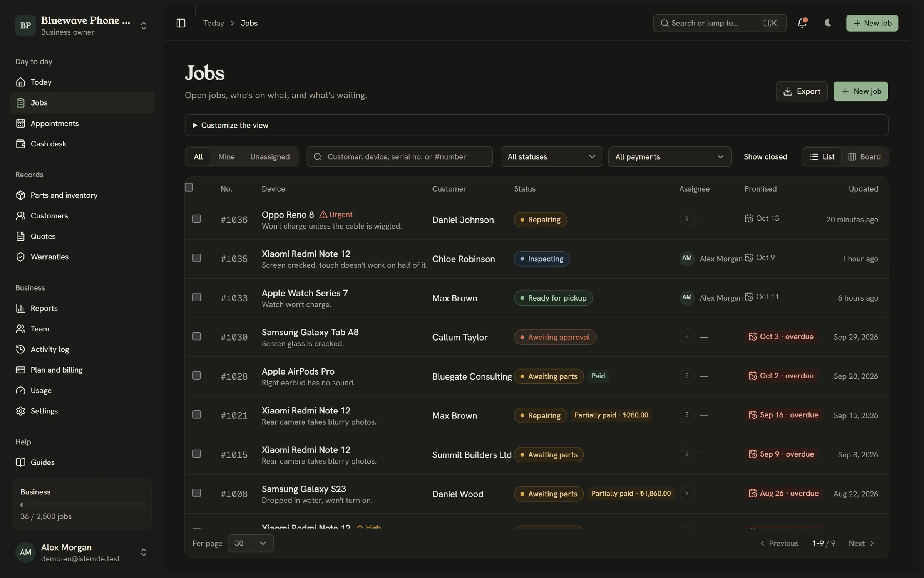The image size is (924, 578).
Task: Toggle the sidebar panel icon
Action: [x=181, y=23]
